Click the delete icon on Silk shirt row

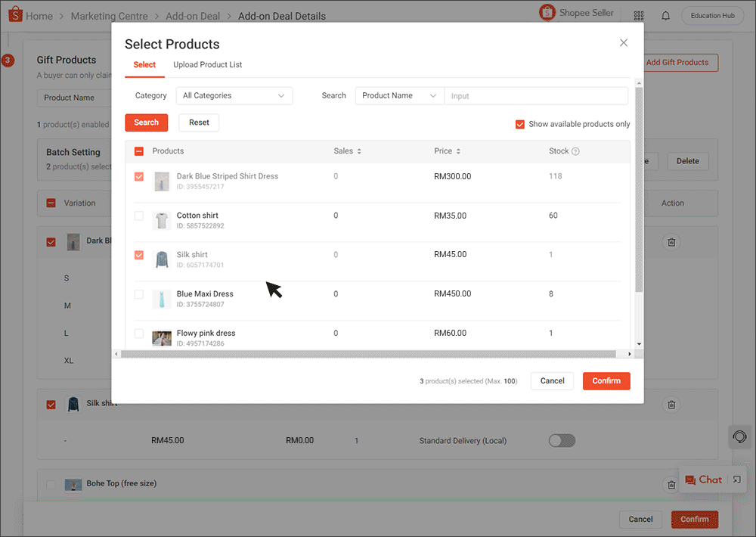point(671,405)
